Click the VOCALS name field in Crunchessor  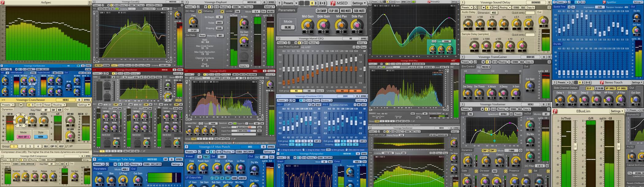coord(65,100)
